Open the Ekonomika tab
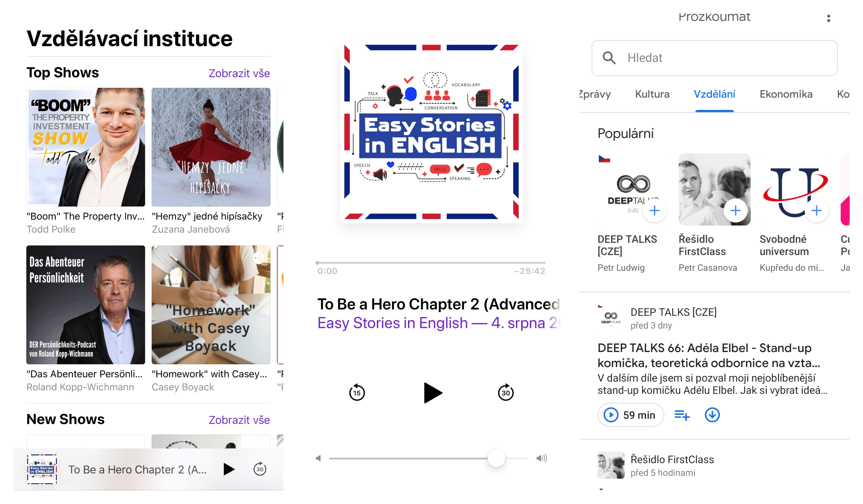This screenshot has height=504, width=863. tap(786, 94)
